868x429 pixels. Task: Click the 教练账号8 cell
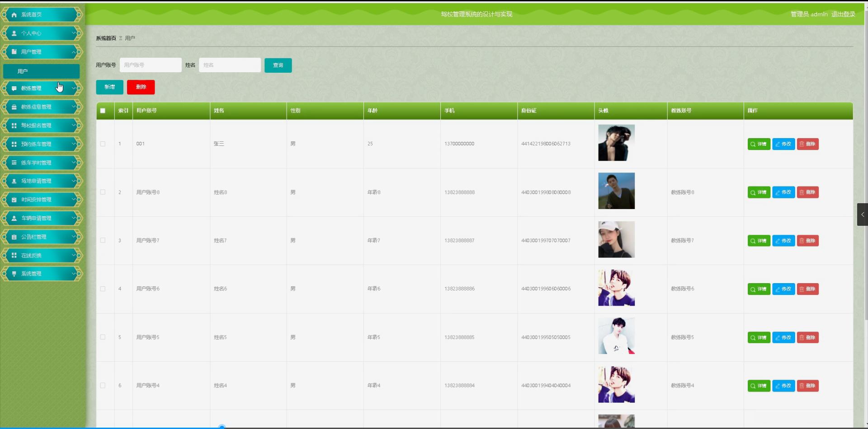pos(683,192)
